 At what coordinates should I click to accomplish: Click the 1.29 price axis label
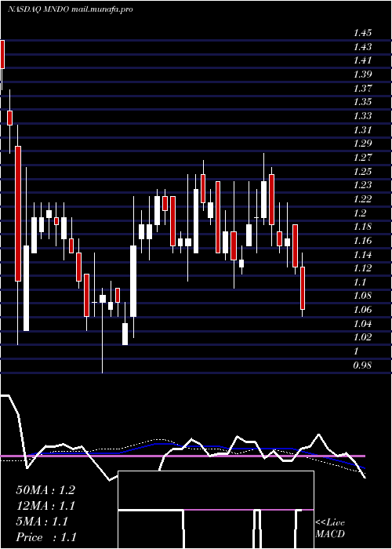[362, 144]
